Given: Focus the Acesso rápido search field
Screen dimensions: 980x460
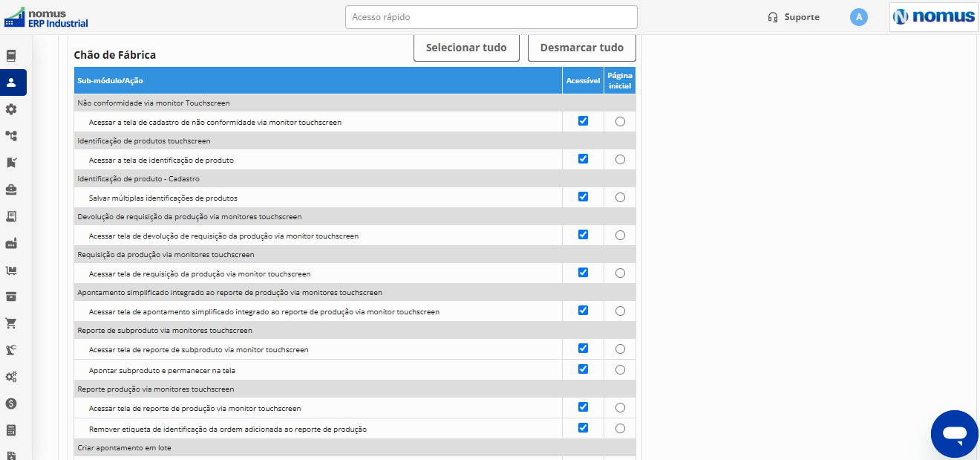Looking at the screenshot, I should coord(491,17).
